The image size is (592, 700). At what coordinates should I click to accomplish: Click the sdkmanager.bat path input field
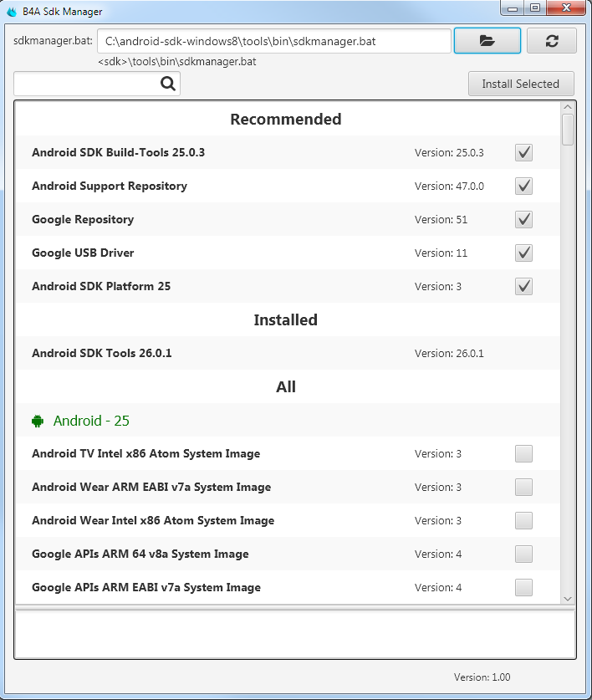tap(274, 41)
